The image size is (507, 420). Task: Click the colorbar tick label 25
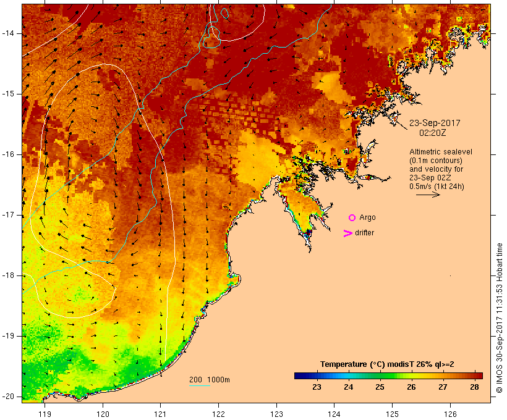click(380, 387)
